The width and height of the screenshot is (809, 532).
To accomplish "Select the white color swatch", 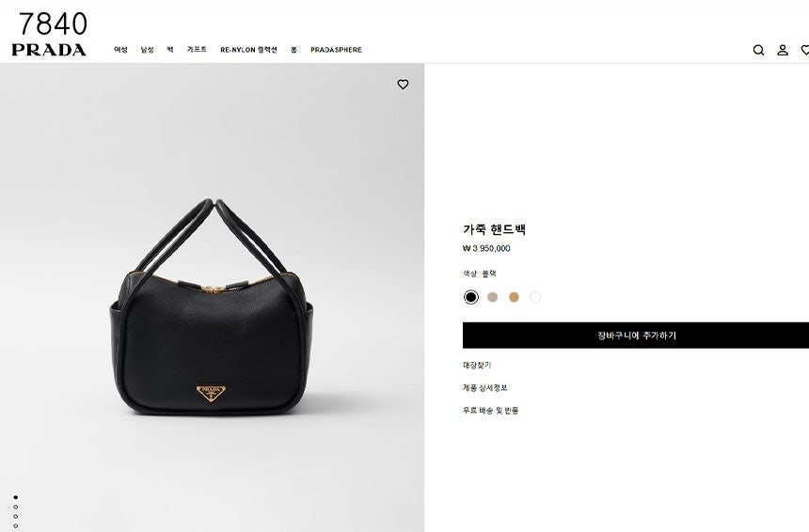I will point(535,297).
